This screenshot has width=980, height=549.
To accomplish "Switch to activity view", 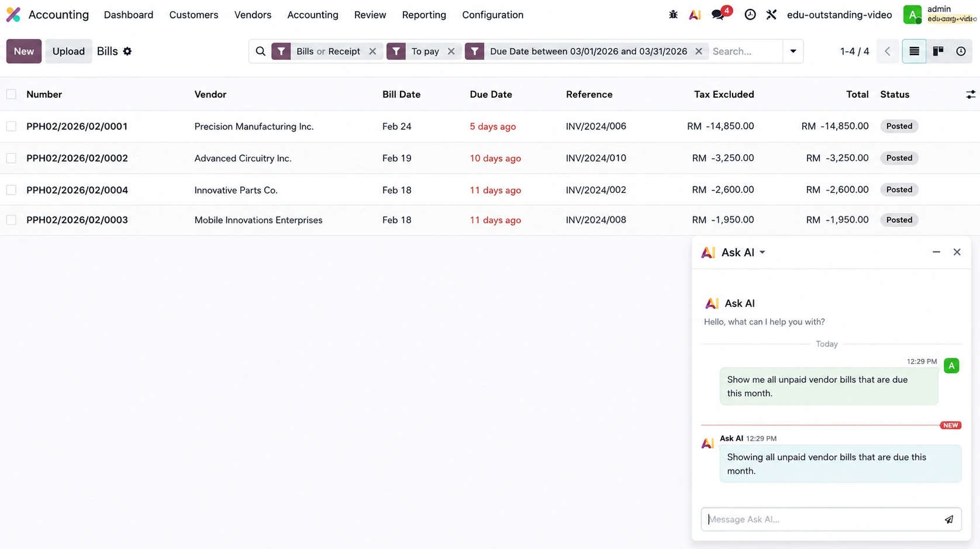I will click(961, 51).
